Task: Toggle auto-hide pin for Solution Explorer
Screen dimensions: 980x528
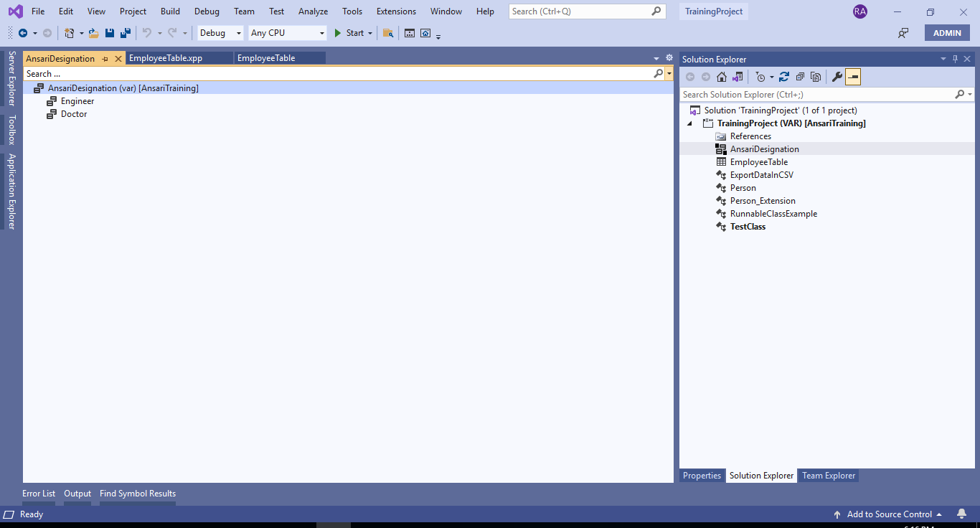Action: point(955,60)
